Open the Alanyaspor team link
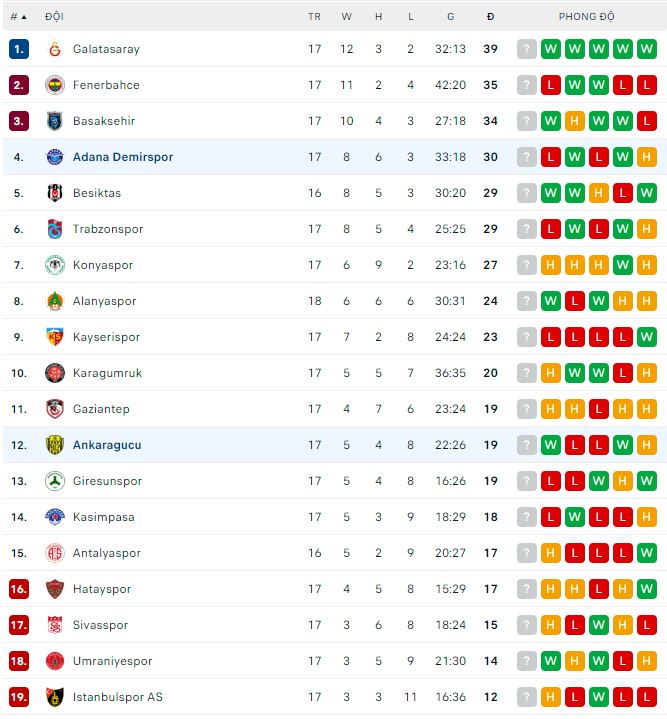 click(x=104, y=301)
